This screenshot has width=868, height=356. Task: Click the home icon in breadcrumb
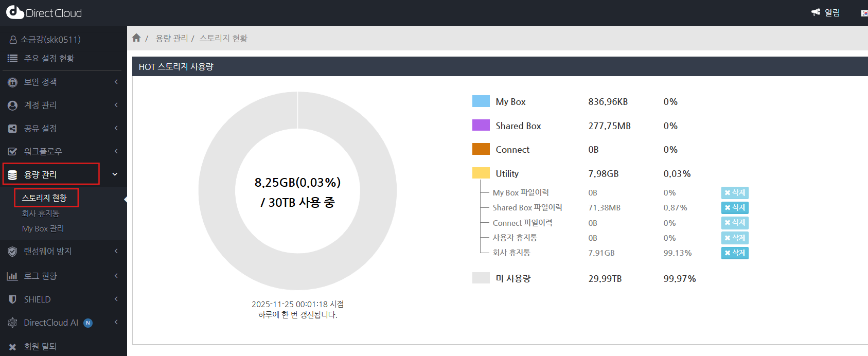point(136,38)
